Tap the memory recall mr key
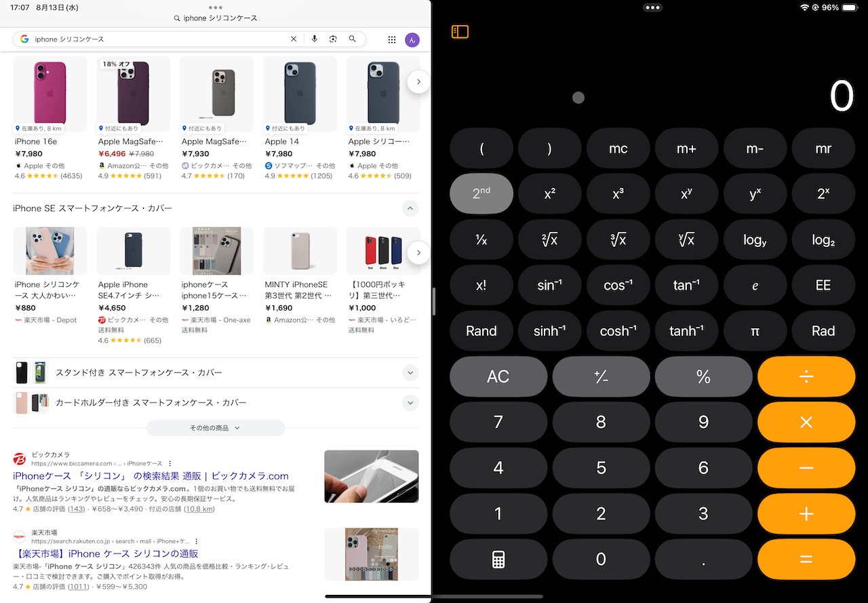The width and height of the screenshot is (868, 603). point(823,149)
